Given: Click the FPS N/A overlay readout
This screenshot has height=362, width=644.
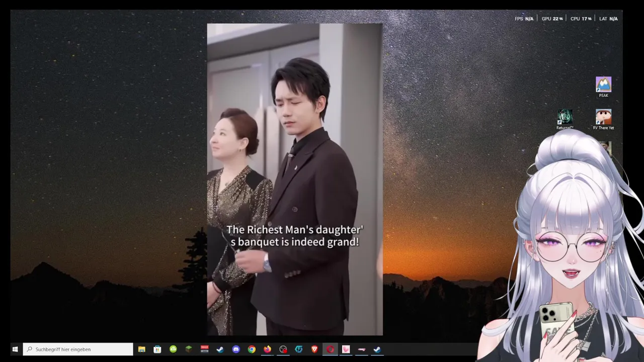Looking at the screenshot, I should [524, 19].
